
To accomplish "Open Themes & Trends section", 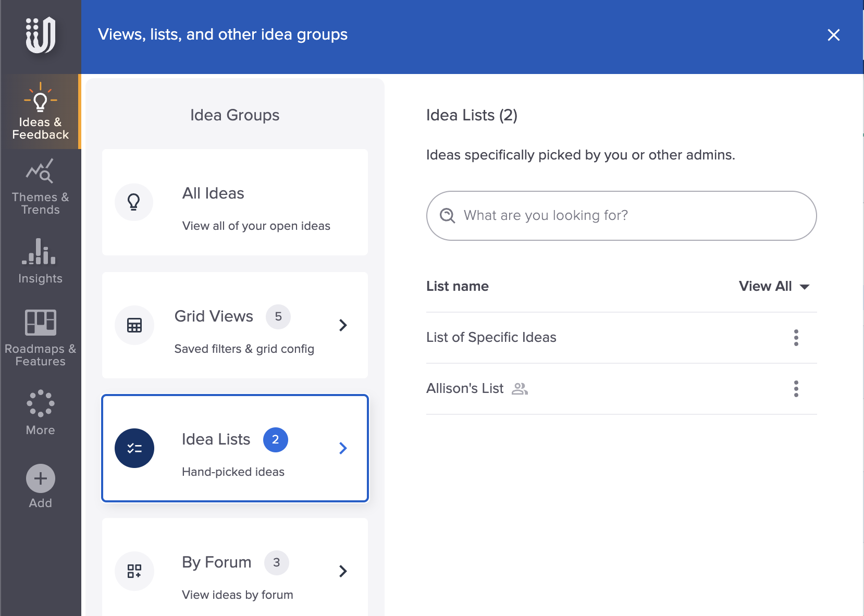I will point(40,187).
